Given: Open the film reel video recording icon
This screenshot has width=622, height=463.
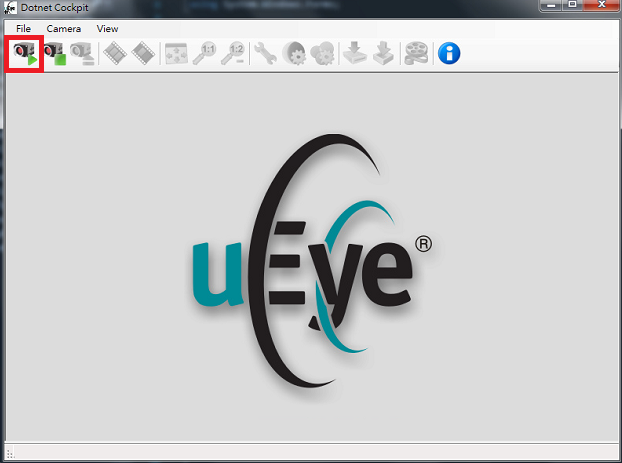Looking at the screenshot, I should click(x=416, y=54).
